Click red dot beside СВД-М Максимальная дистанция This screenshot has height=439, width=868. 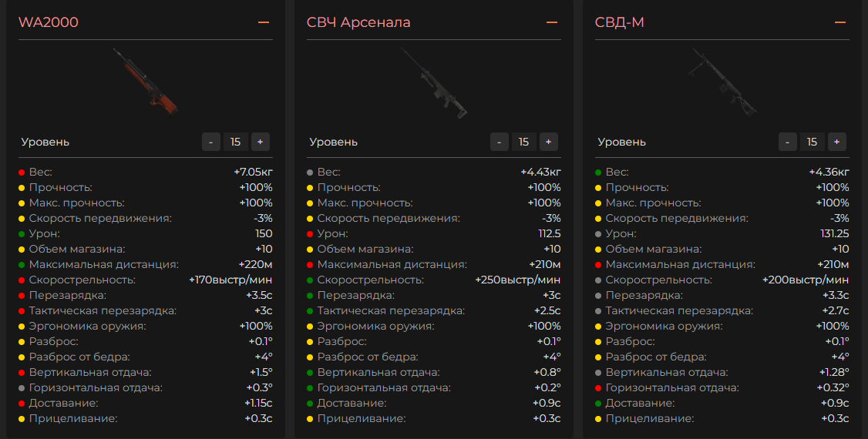coord(598,265)
